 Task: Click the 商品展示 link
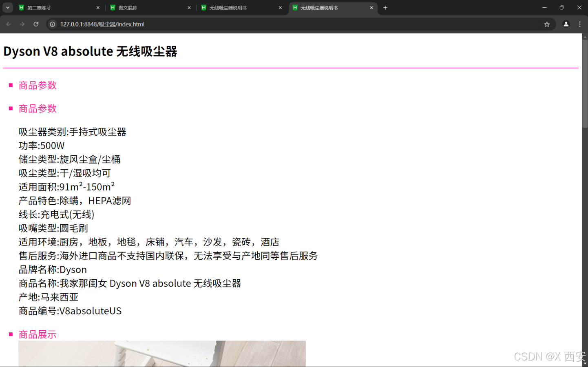38,334
